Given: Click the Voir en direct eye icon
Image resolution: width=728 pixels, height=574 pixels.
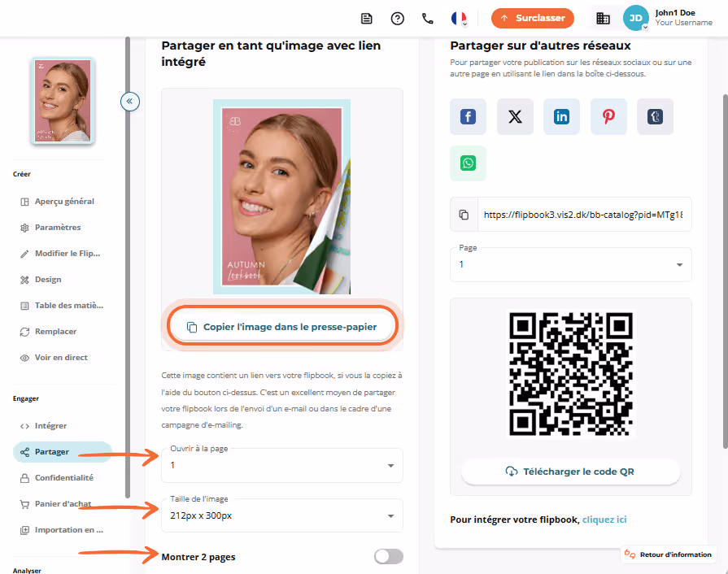Looking at the screenshot, I should coord(24,358).
